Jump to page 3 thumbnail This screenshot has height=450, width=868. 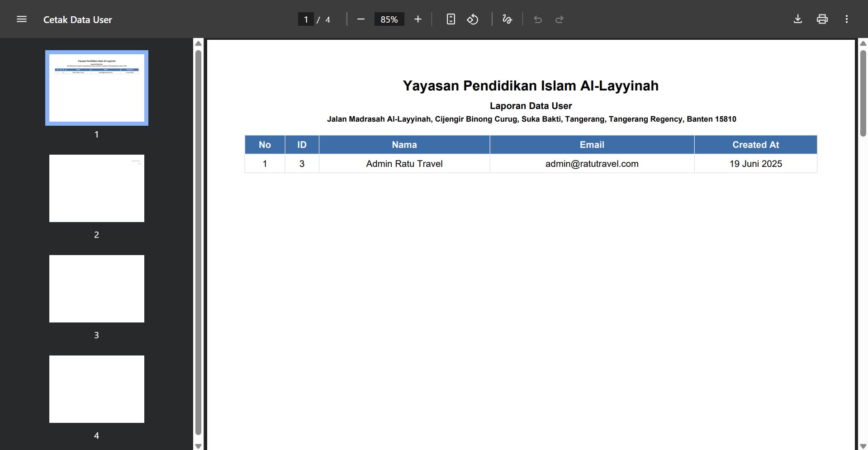point(97,289)
